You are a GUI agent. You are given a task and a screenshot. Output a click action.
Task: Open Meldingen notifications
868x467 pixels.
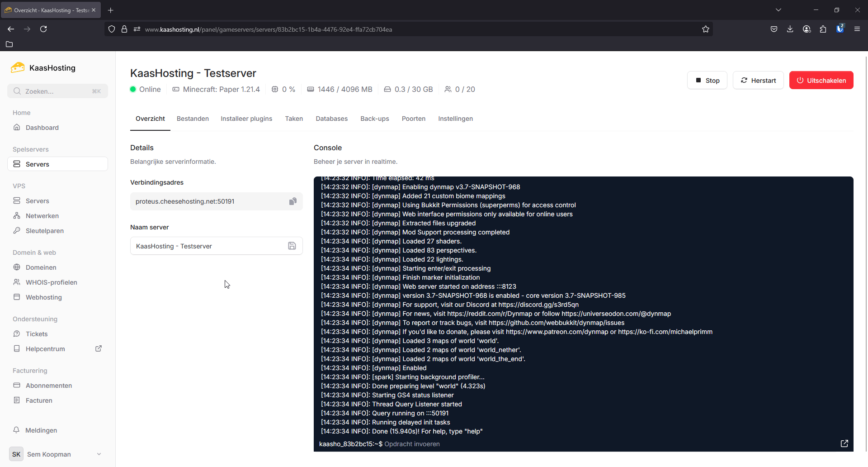57,430
